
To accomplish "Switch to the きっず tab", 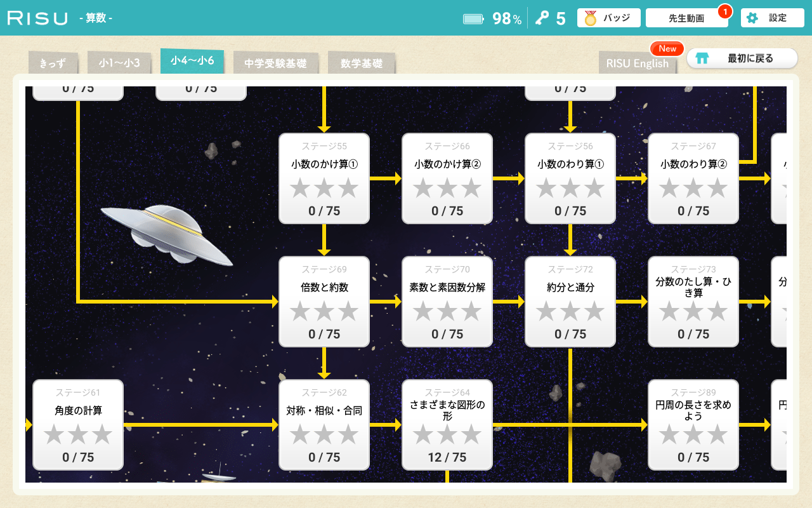I will pyautogui.click(x=53, y=63).
